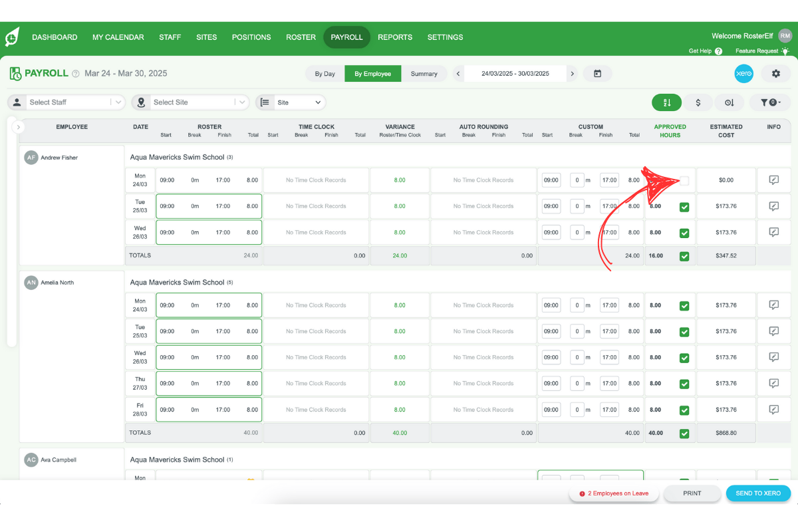Click the PRINT button
This screenshot has width=798, height=532.
(x=692, y=493)
